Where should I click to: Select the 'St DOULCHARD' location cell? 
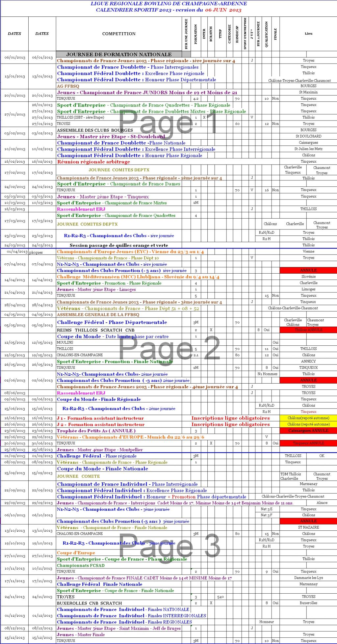(308, 136)
